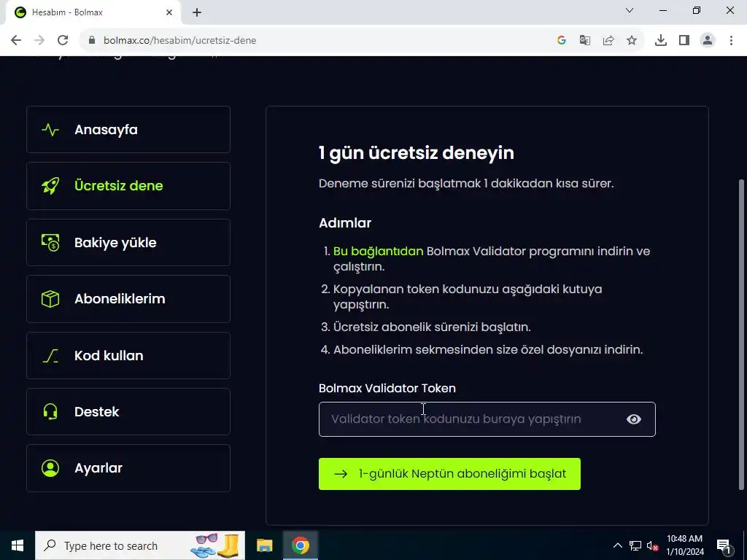Click the code icon beside Kod kullan

(50, 356)
